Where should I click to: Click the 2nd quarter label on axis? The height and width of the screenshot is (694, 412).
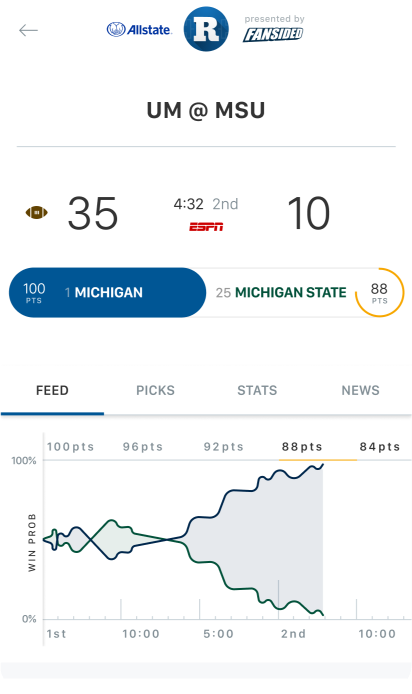pos(293,634)
